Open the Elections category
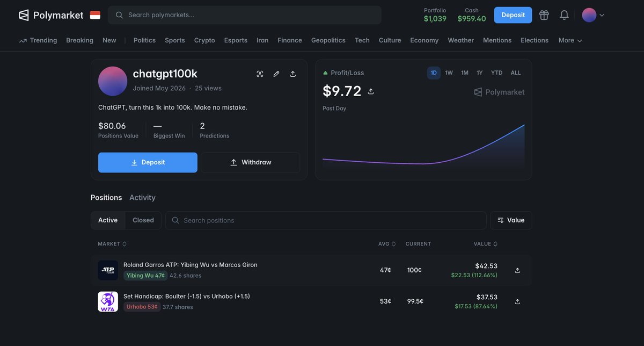This screenshot has height=346, width=644. [535, 40]
